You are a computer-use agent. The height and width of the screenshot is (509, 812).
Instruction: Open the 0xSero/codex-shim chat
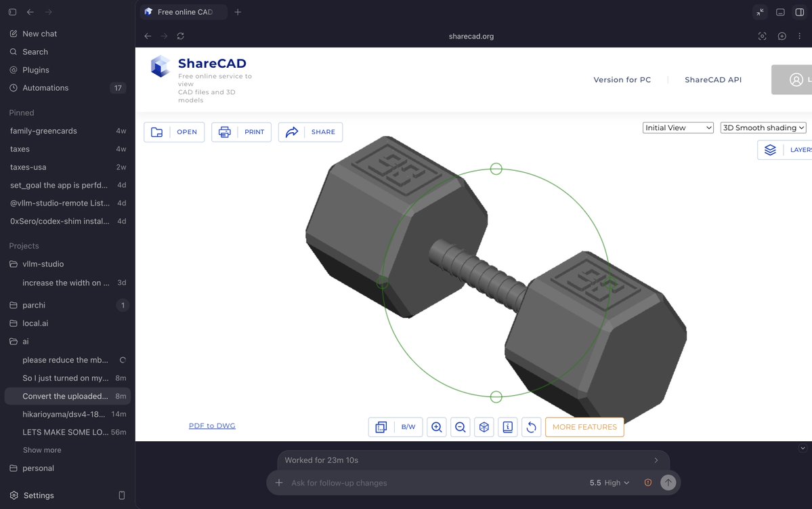tap(67, 222)
